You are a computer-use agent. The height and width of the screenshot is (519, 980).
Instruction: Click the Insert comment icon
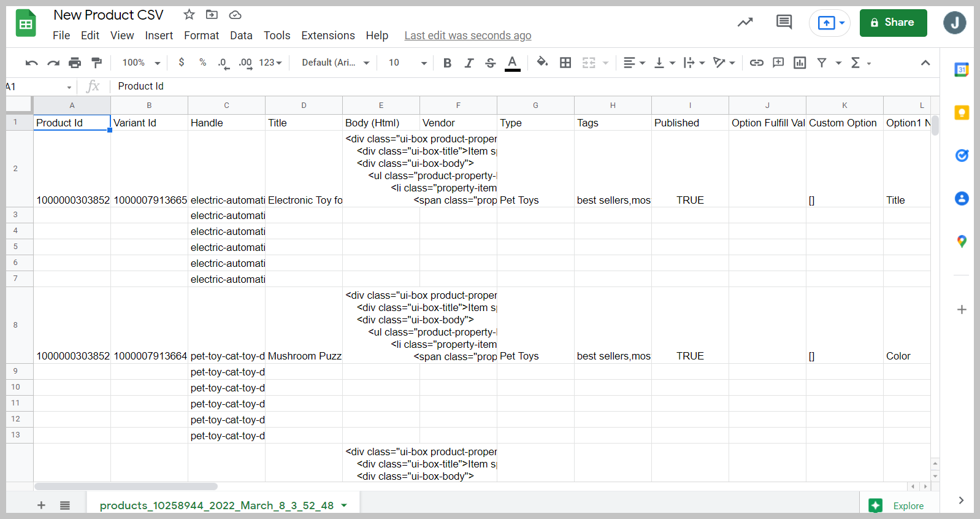[778, 63]
